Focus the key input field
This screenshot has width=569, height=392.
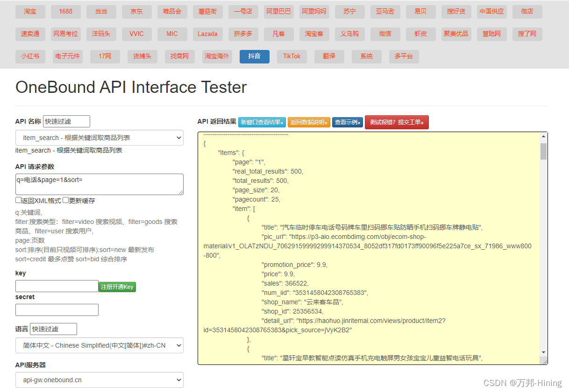click(57, 286)
